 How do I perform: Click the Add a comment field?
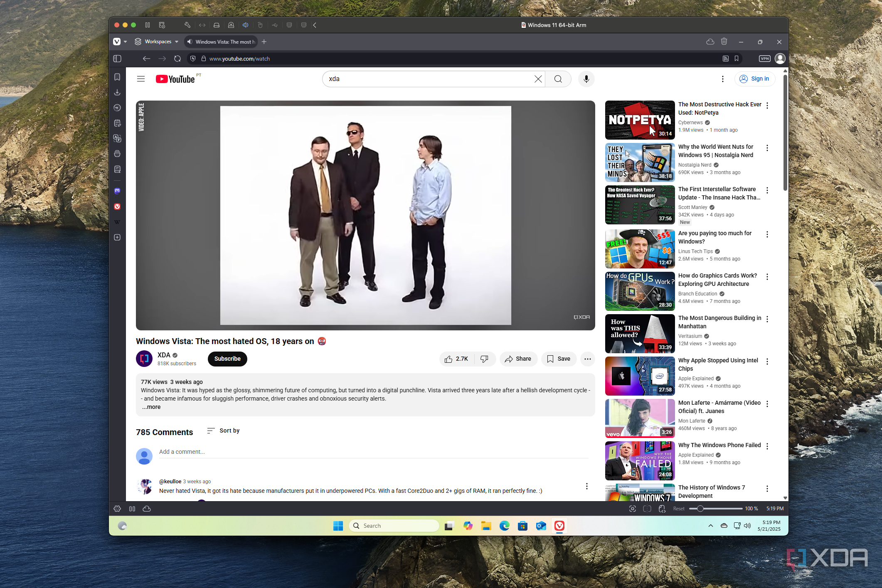click(373, 452)
